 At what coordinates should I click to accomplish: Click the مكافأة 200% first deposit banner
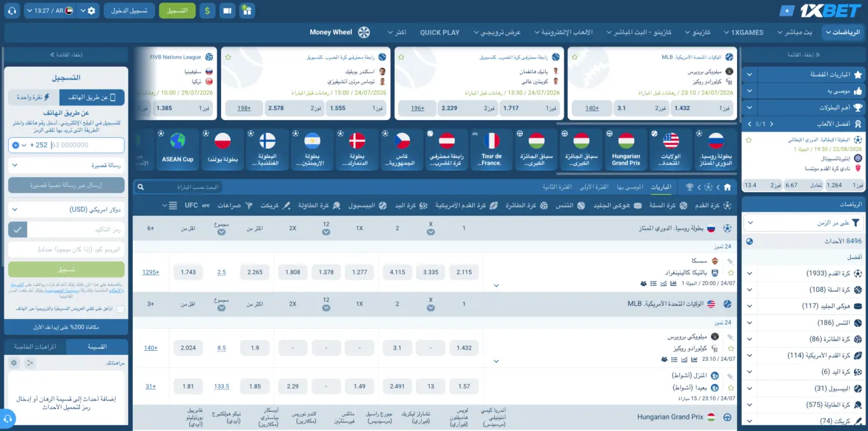(66, 327)
